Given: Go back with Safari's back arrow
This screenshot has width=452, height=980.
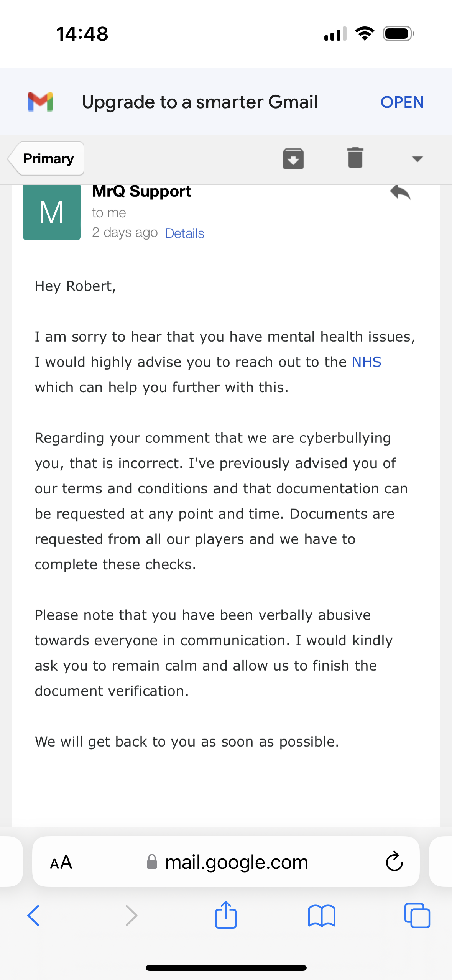Looking at the screenshot, I should [x=33, y=916].
